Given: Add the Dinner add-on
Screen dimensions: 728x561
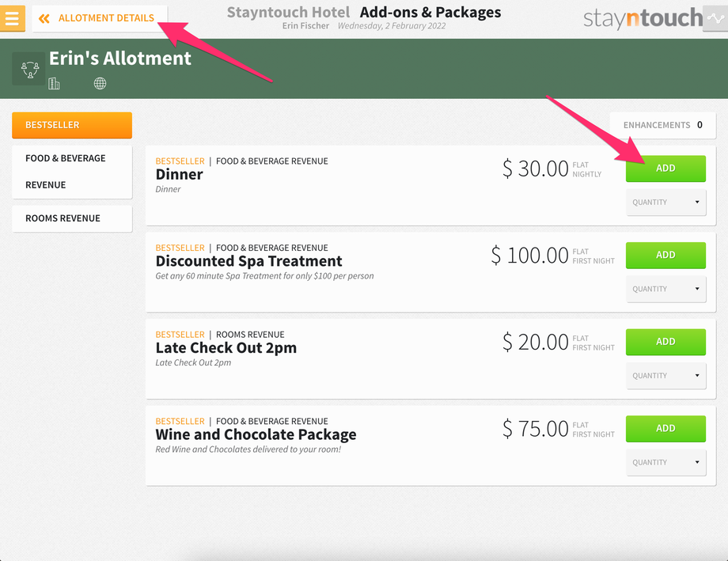Looking at the screenshot, I should (x=665, y=168).
